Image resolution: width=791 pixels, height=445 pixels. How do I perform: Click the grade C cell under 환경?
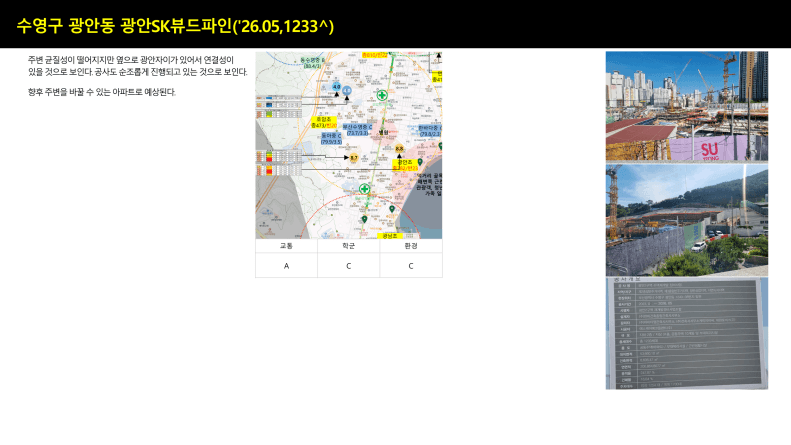tap(411, 265)
